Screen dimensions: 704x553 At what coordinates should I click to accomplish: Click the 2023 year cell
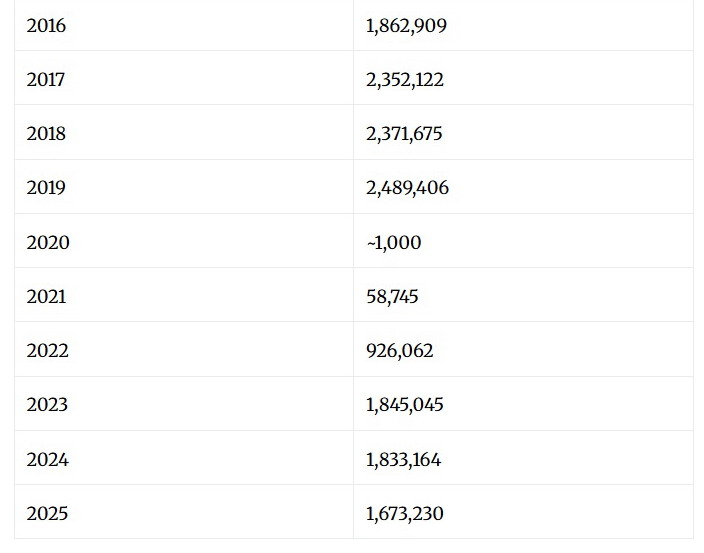(47, 405)
